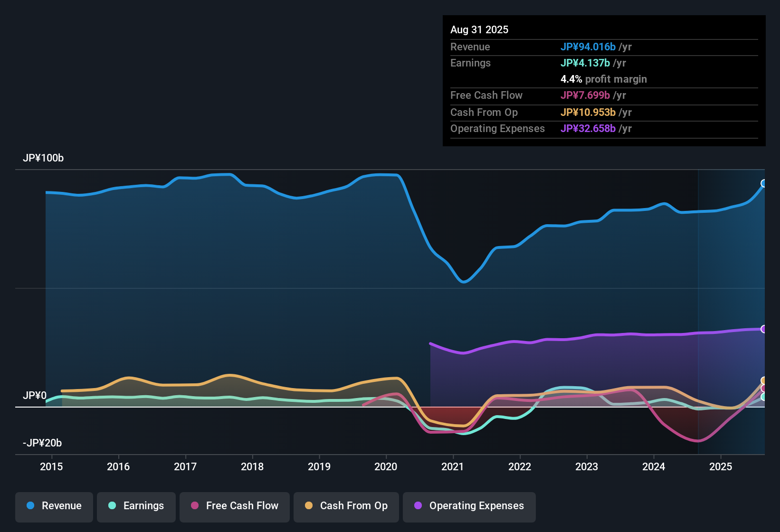The image size is (780, 532).
Task: Click the pink Free Cash Flow legend dot
Action: pyautogui.click(x=195, y=506)
